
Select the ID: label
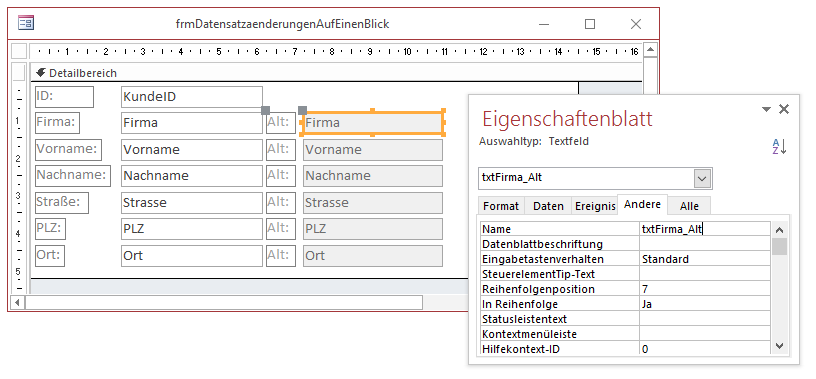(65, 97)
